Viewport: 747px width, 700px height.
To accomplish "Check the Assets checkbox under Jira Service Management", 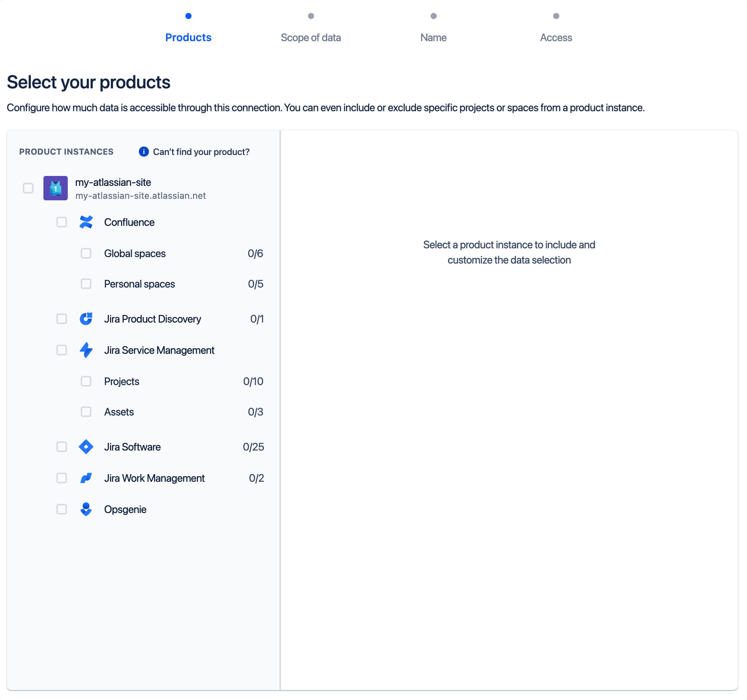I will [x=86, y=412].
